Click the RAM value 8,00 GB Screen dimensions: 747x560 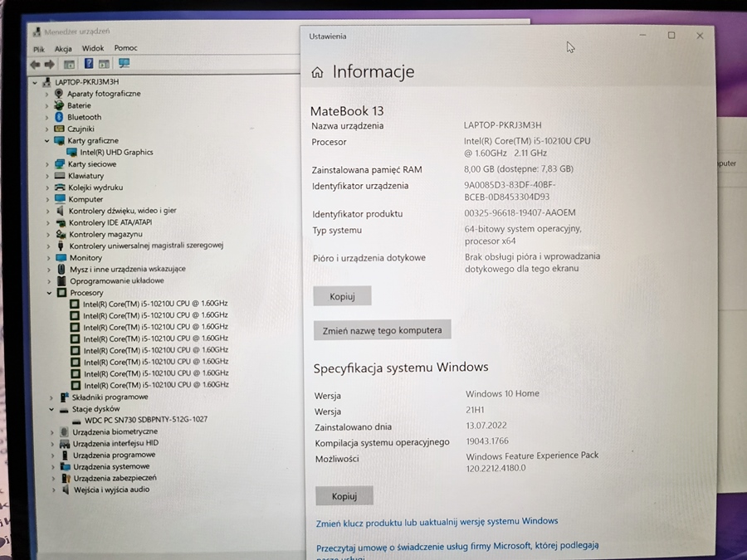point(519,169)
